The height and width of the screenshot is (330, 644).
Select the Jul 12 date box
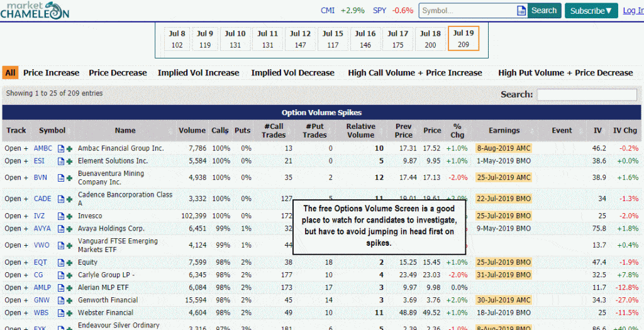tap(300, 39)
